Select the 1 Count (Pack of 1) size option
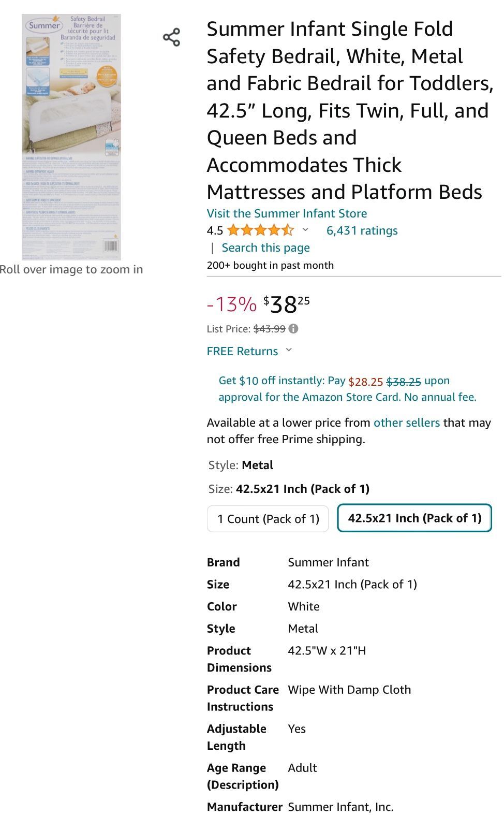Screen dimensions: 504x815 [x=268, y=519]
